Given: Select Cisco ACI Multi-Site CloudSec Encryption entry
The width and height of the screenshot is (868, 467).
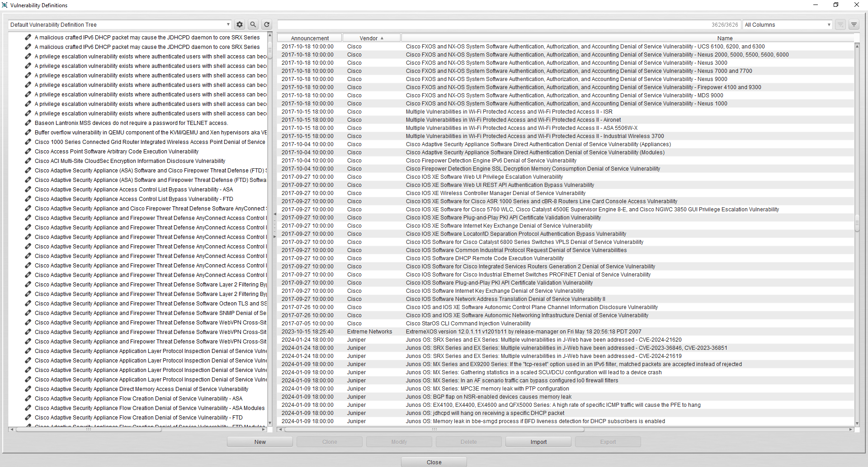Looking at the screenshot, I should [x=130, y=161].
